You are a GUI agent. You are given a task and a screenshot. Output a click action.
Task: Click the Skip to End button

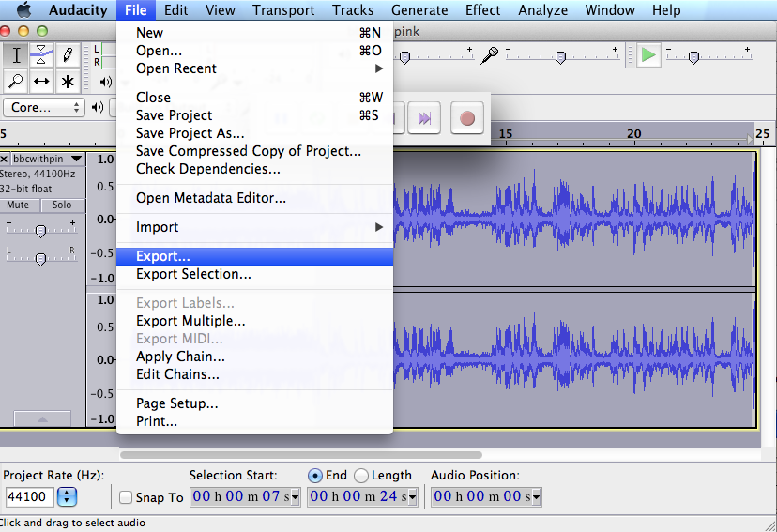coord(424,118)
